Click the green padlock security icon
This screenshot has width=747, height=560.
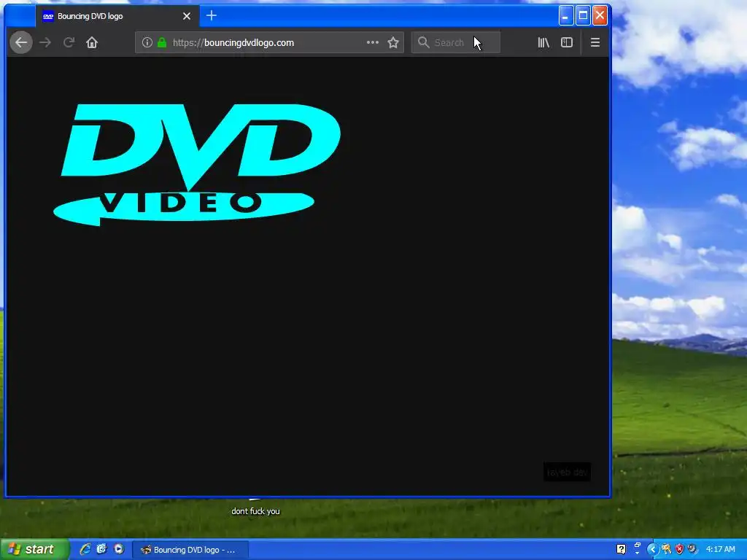pos(162,42)
